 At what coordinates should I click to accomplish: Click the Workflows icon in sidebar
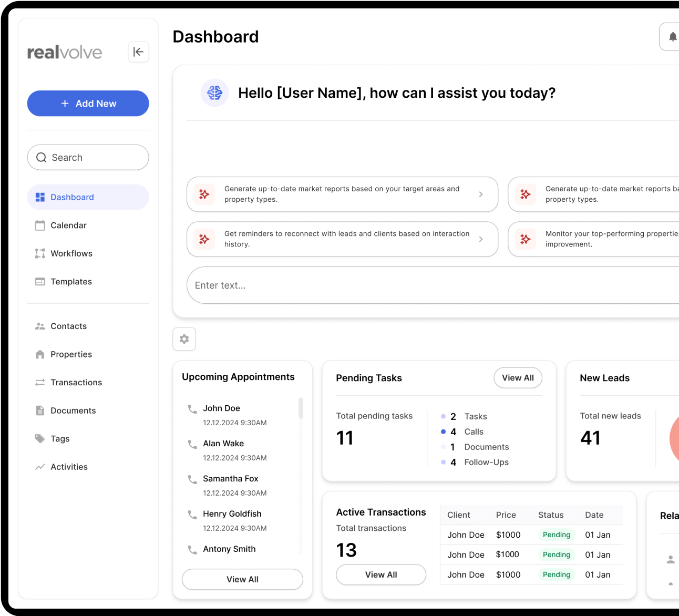(40, 253)
